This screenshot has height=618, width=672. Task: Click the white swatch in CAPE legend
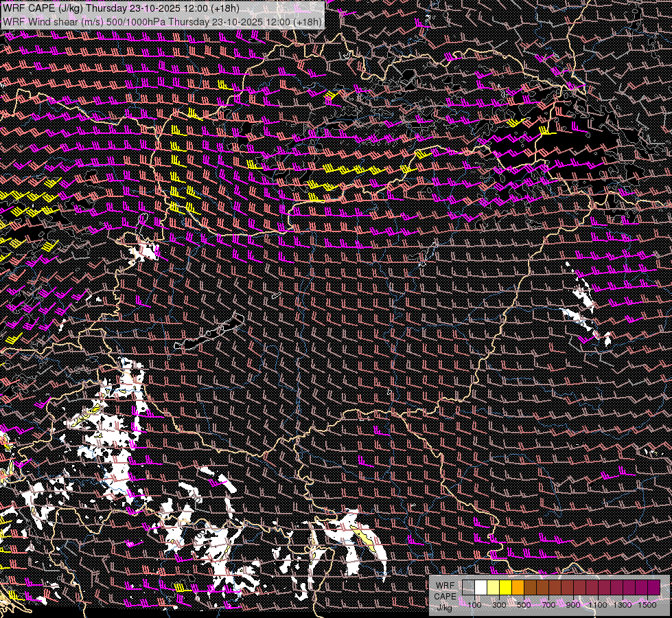(481, 588)
